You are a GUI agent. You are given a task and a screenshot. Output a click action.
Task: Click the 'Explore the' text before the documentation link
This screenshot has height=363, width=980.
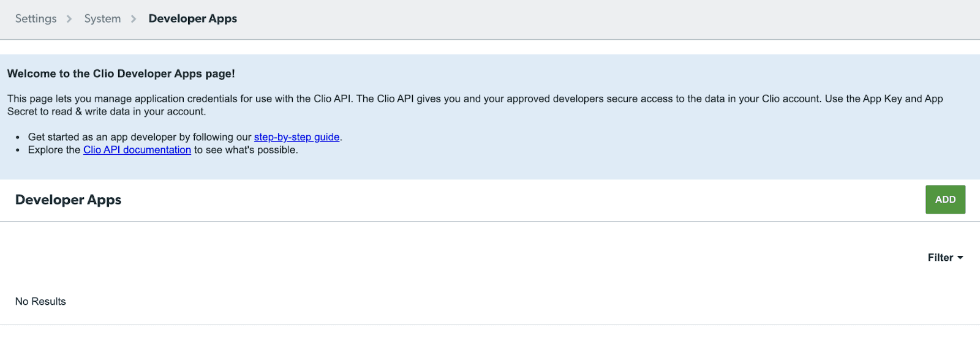[54, 150]
